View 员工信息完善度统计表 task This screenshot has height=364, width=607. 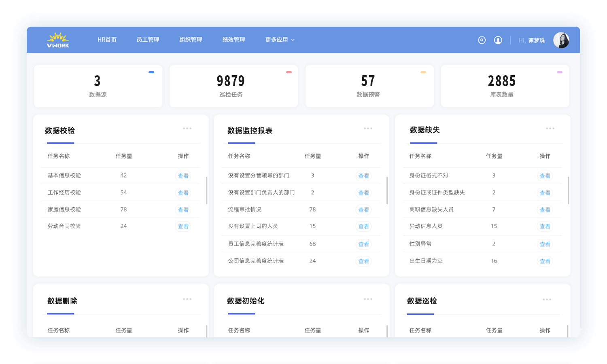tap(364, 244)
